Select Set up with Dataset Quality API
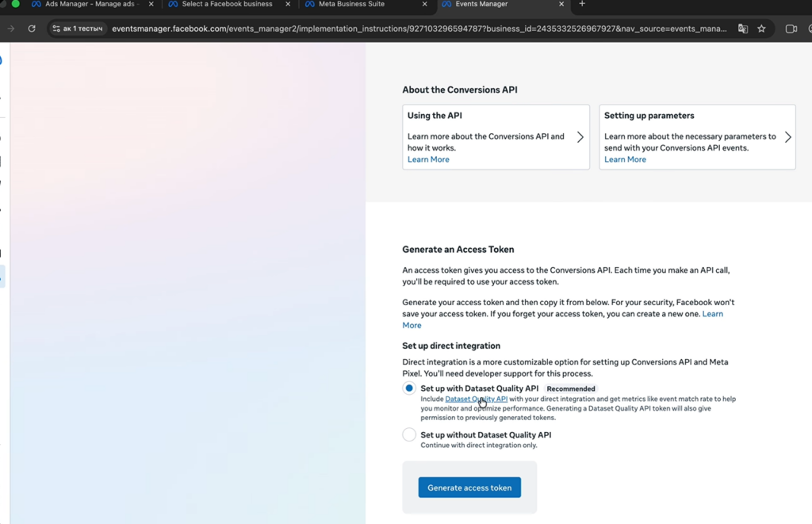 click(409, 388)
